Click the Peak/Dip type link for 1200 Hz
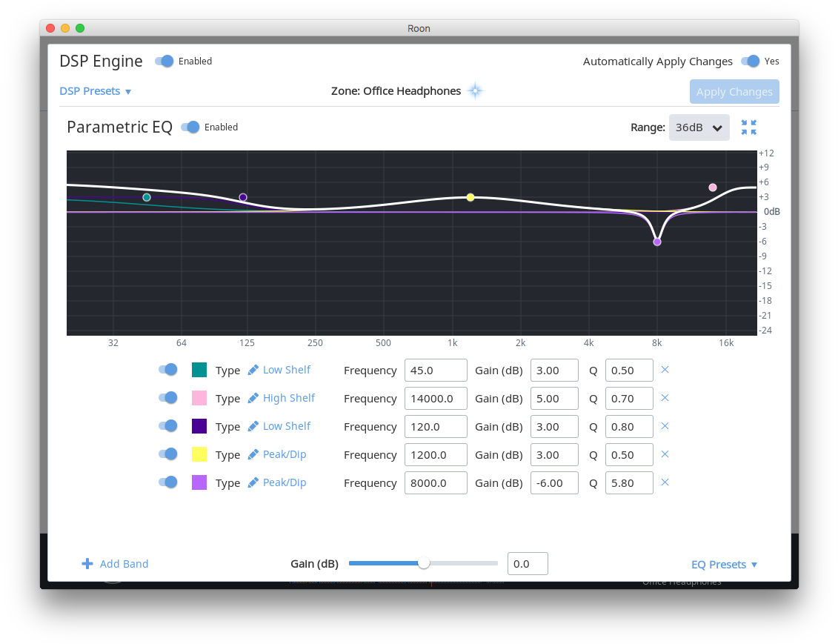The width and height of the screenshot is (838, 644). point(285,454)
